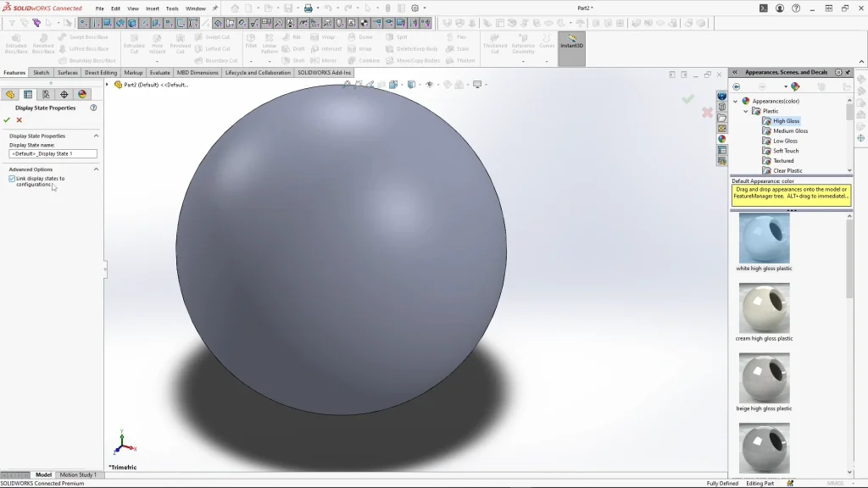Image resolution: width=868 pixels, height=488 pixels.
Task: Open the ConfigurationManager tab icon
Action: (x=46, y=95)
